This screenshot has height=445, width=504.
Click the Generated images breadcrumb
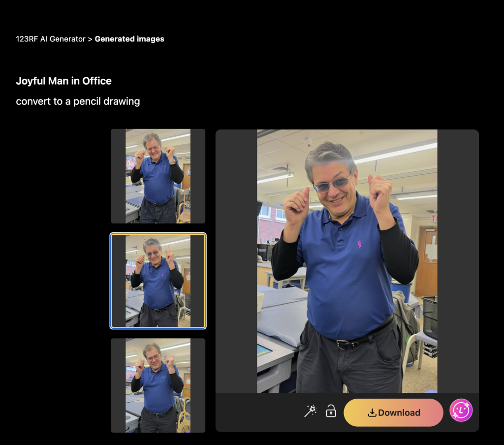(129, 39)
